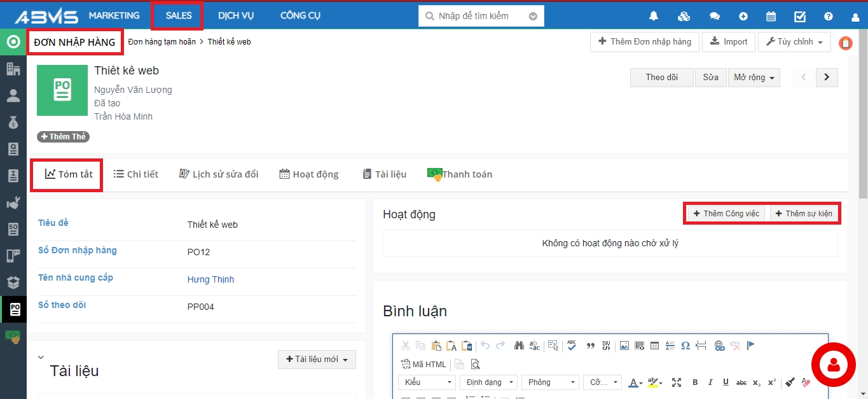868x399 pixels.
Task: Open the MARKETING menu
Action: [x=114, y=15]
